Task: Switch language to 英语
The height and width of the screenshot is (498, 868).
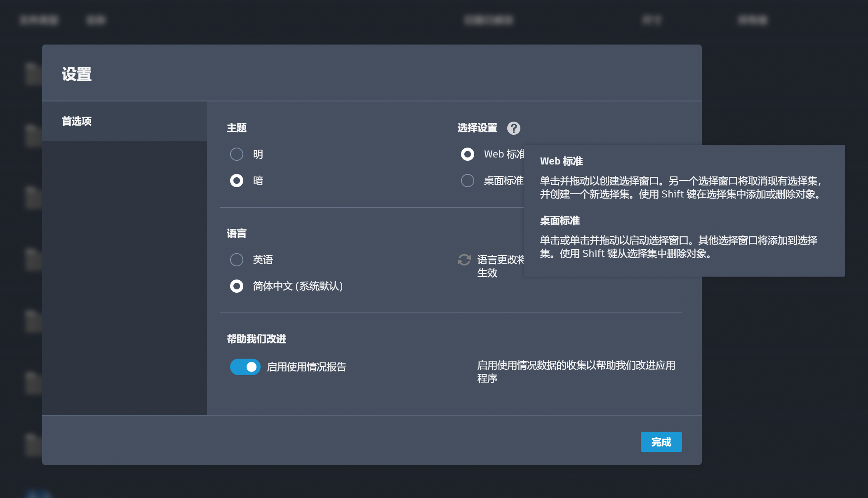Action: pos(237,260)
